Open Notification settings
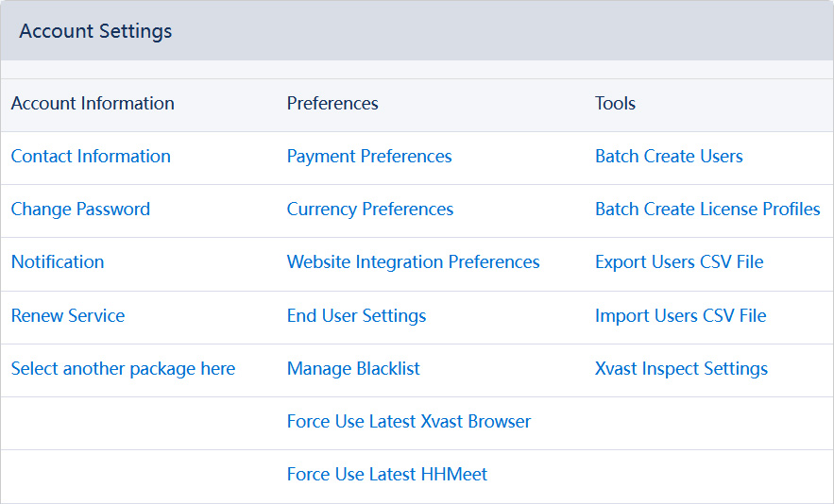The image size is (834, 504). [58, 262]
